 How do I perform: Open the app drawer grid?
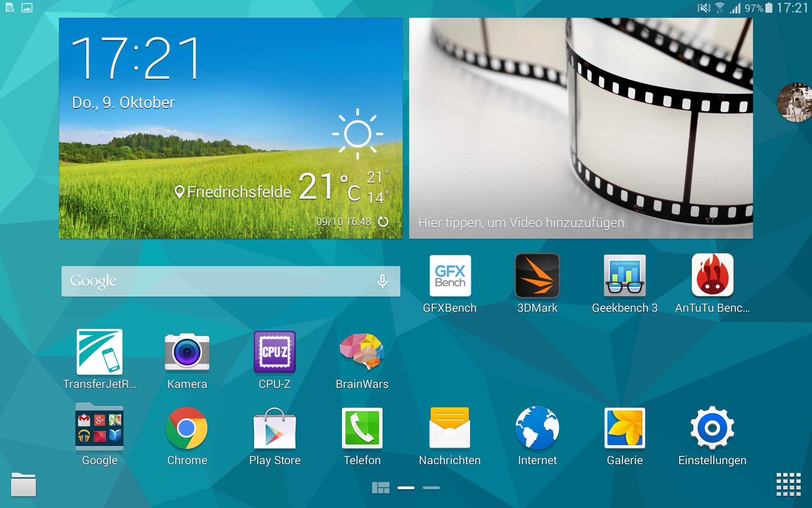[789, 485]
